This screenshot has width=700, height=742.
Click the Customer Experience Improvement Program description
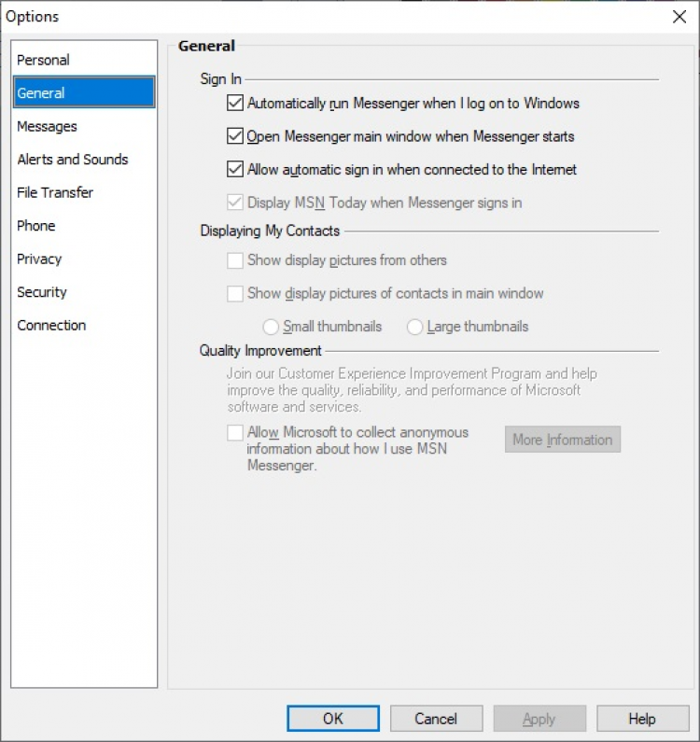[412, 390]
